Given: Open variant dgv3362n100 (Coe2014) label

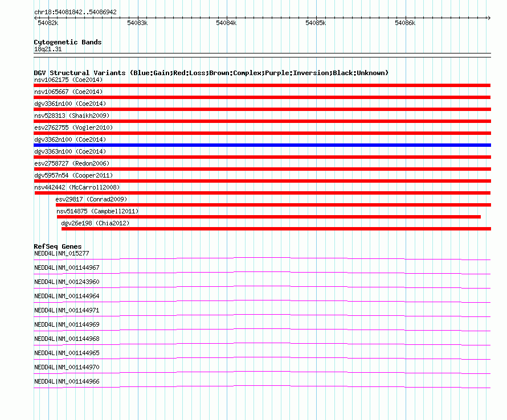Looking at the screenshot, I should click(70, 139).
